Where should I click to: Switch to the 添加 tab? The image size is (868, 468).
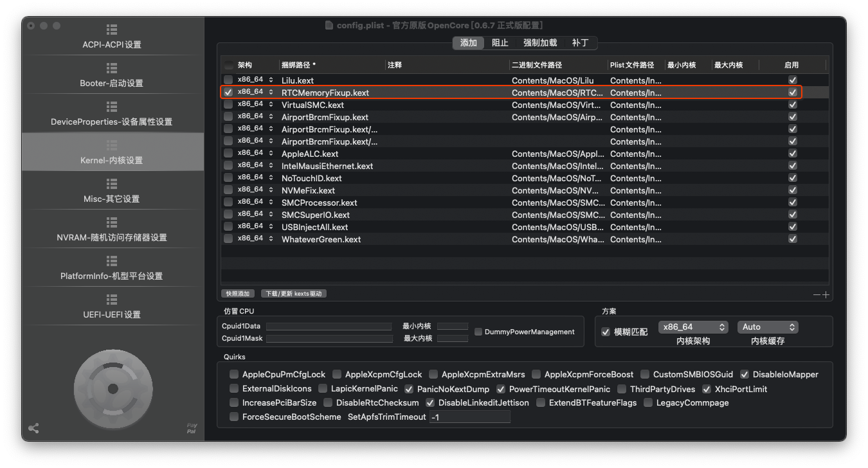coord(469,42)
